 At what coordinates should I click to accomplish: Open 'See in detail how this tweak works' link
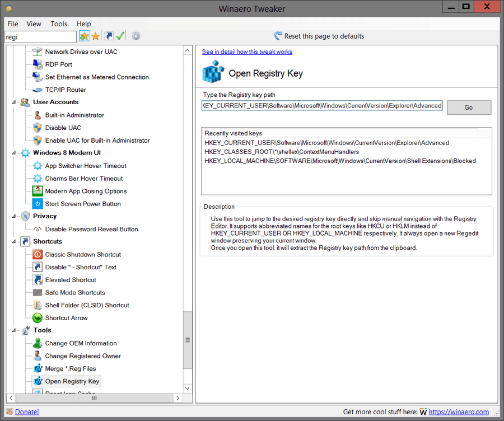(247, 52)
